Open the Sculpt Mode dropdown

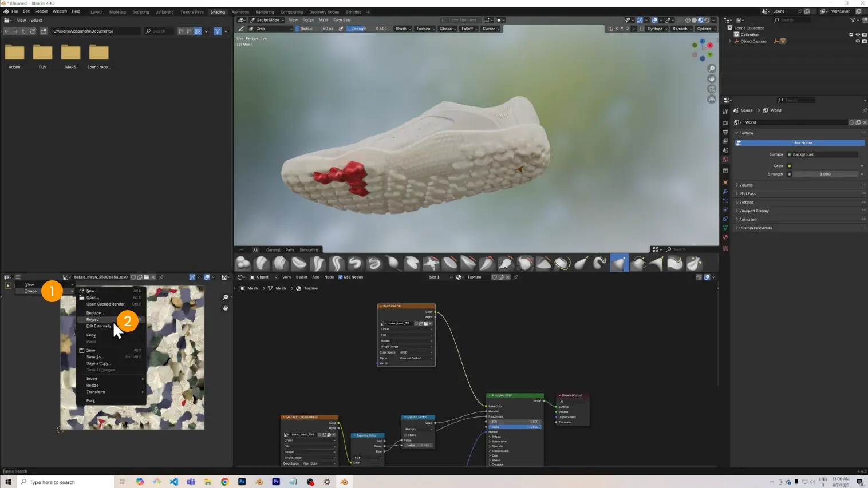(x=267, y=20)
